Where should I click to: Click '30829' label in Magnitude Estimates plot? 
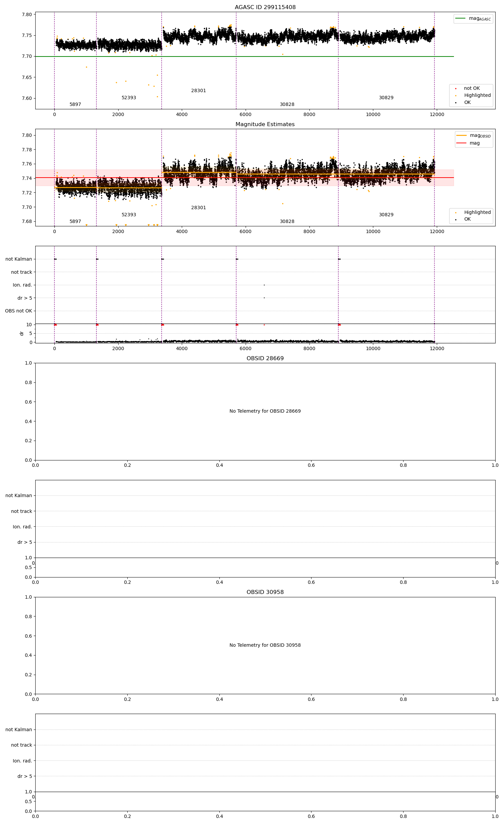coord(386,215)
